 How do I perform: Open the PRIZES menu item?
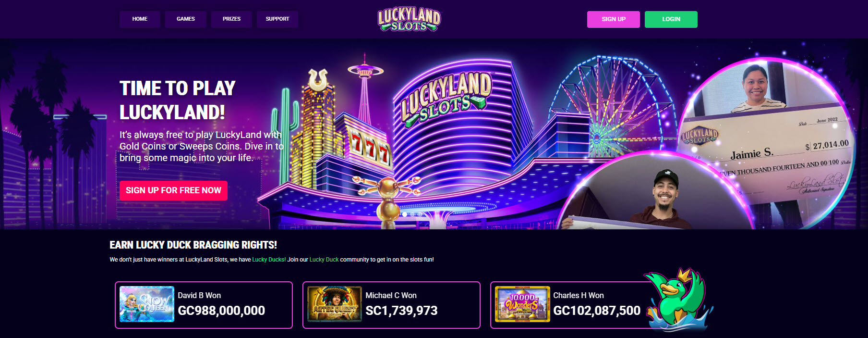tap(231, 19)
